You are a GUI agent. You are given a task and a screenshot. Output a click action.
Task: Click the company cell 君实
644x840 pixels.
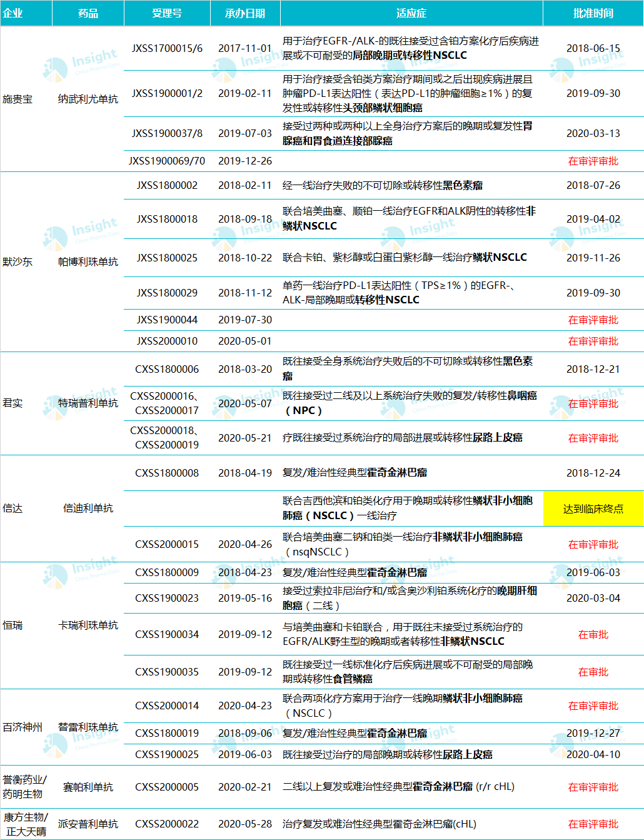[13, 403]
